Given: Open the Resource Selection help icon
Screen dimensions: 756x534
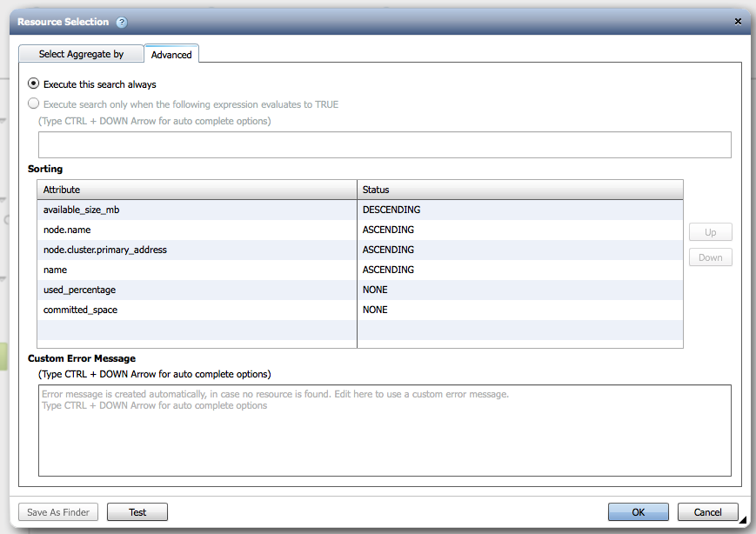Looking at the screenshot, I should pos(122,22).
